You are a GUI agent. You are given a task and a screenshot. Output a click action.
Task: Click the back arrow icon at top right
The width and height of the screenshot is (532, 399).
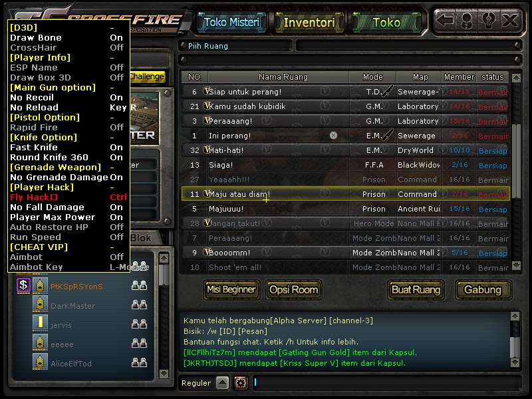(x=445, y=21)
